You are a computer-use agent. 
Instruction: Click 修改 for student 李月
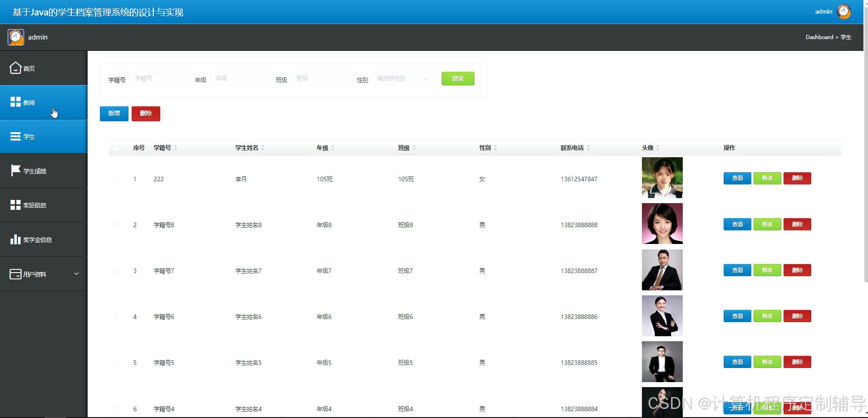[767, 178]
